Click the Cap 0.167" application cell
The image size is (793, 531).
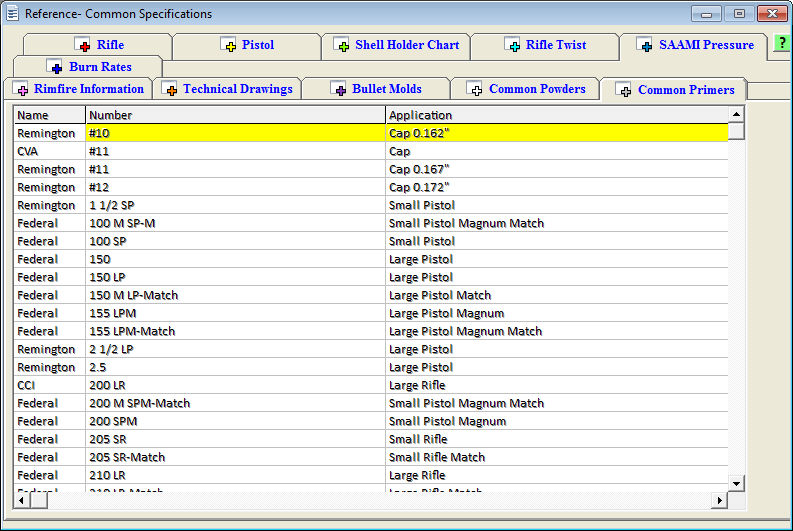pos(557,169)
